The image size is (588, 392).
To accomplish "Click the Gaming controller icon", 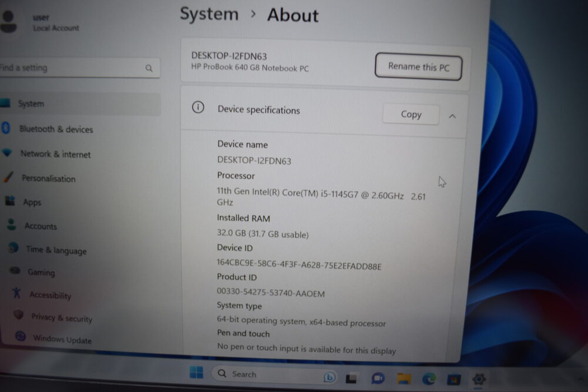I will tap(15, 270).
